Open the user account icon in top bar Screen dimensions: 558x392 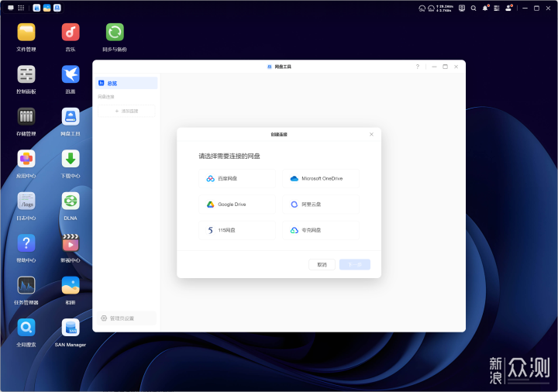(509, 9)
